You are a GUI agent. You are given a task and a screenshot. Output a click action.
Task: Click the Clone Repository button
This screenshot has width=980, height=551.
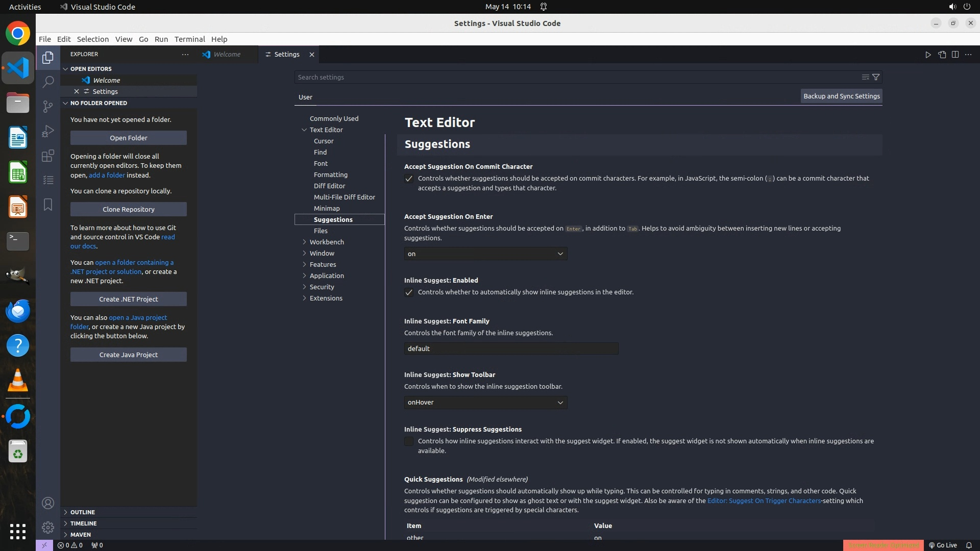129,209
